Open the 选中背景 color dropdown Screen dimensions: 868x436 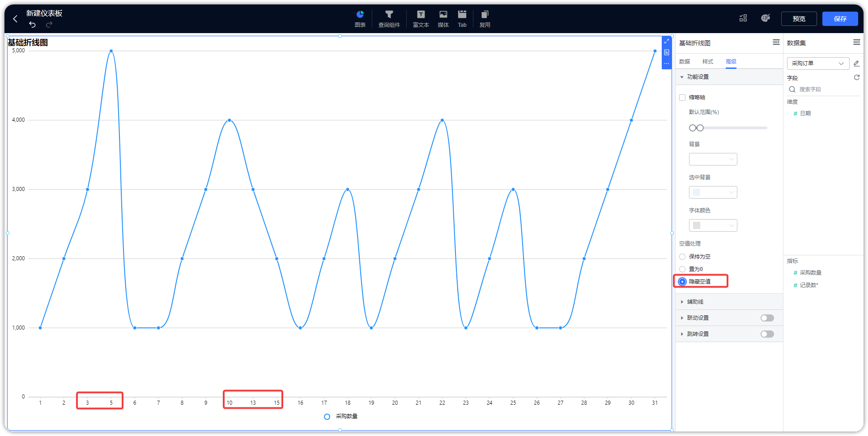point(713,192)
